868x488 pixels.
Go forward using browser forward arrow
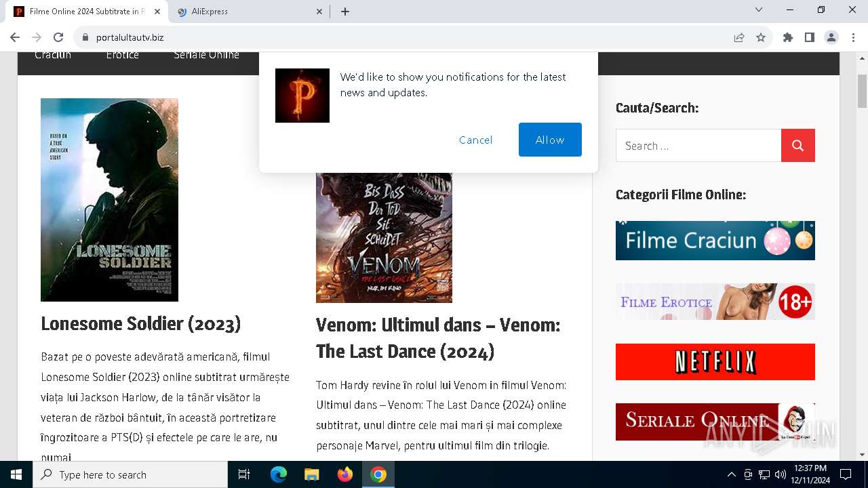(x=37, y=37)
